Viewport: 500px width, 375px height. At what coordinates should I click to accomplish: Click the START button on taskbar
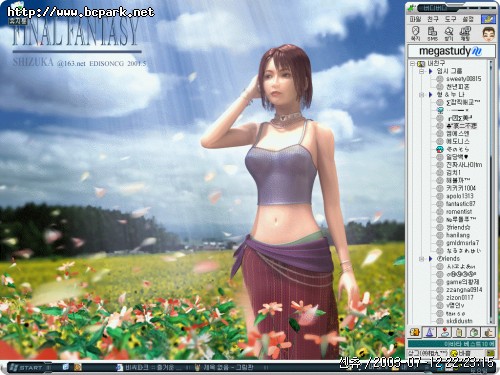pyautogui.click(x=26, y=367)
